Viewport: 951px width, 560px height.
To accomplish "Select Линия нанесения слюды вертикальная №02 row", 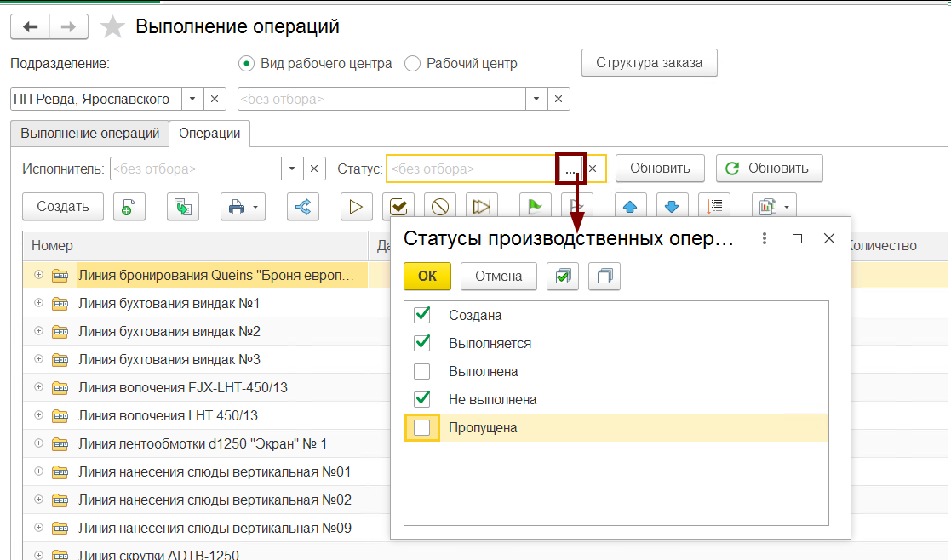I will 206,500.
